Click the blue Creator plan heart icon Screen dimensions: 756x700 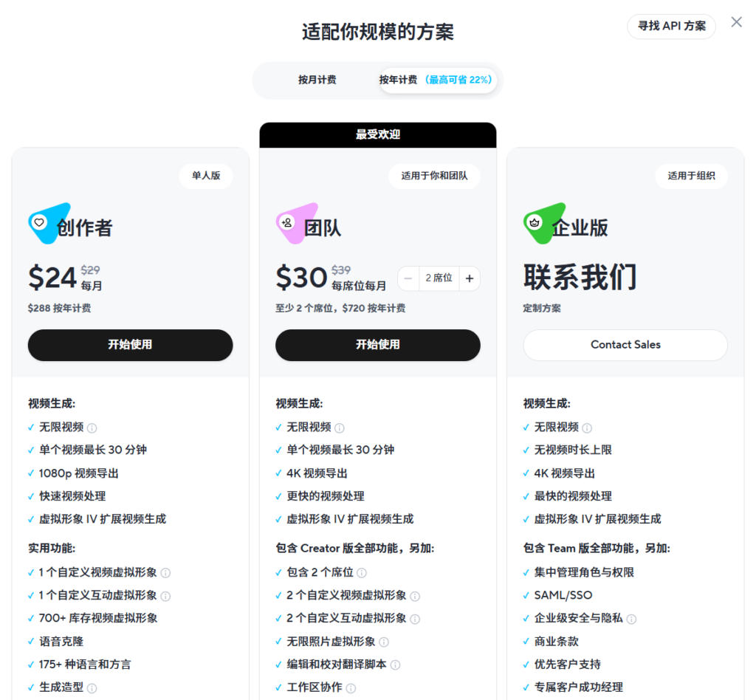[x=41, y=222]
